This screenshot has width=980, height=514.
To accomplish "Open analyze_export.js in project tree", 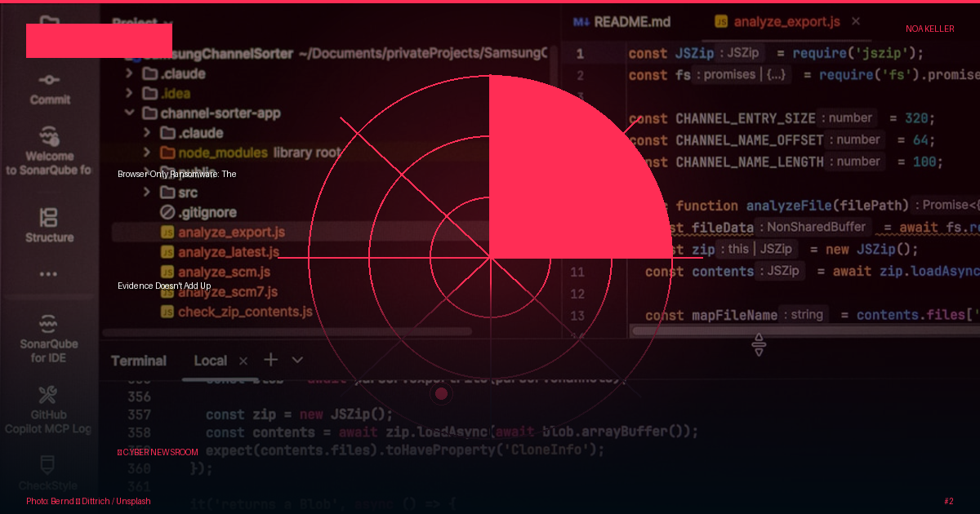I will coord(231,233).
